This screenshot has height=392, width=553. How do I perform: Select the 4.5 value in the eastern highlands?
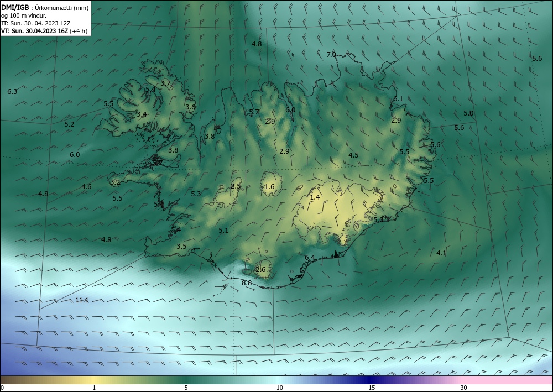pos(353,155)
